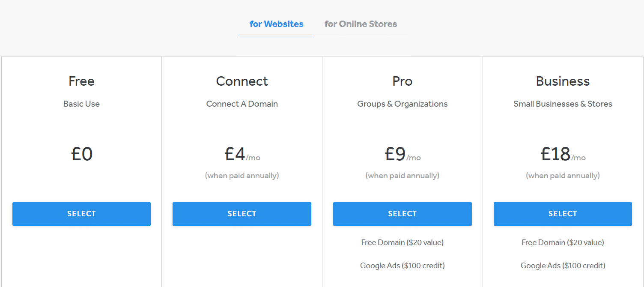Select the Free plan button
This screenshot has width=644, height=287.
[81, 214]
